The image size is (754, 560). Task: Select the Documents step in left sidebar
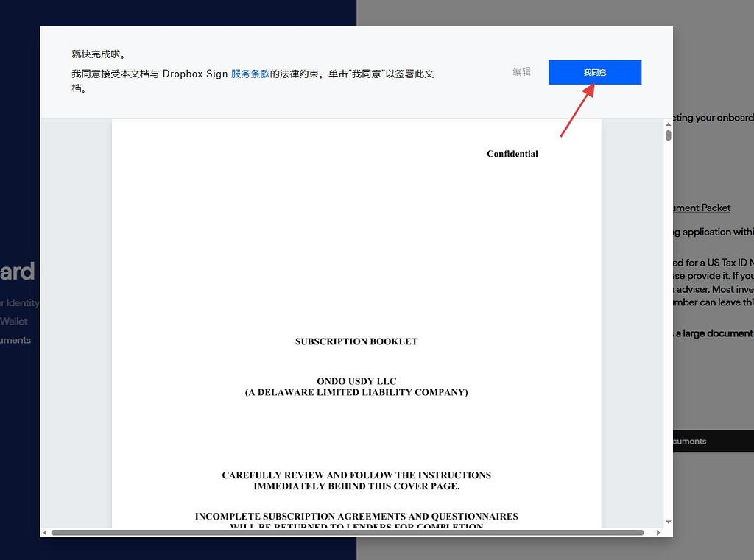point(15,340)
